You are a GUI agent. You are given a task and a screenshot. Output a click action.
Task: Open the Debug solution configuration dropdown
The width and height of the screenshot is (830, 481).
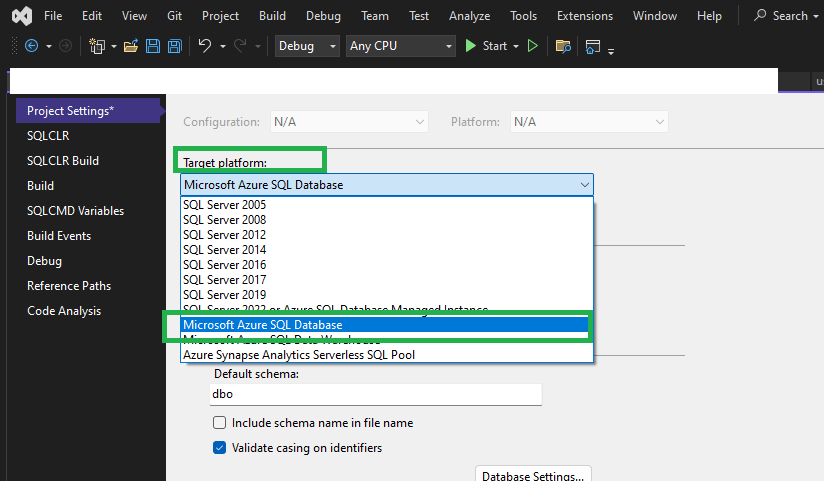coord(307,46)
